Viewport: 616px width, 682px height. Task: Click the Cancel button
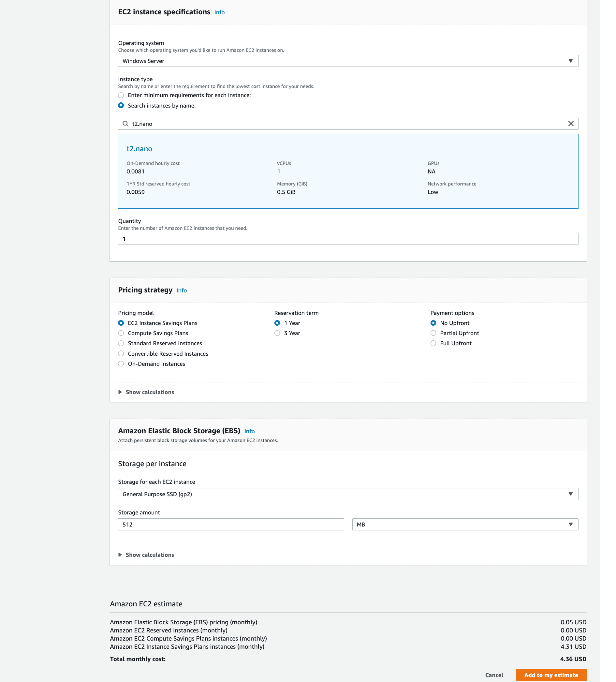(494, 675)
